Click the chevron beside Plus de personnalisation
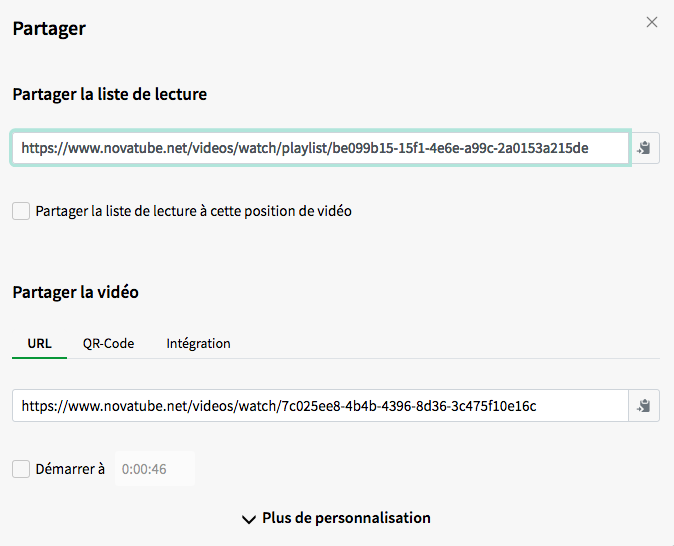Image resolution: width=674 pixels, height=546 pixels. click(249, 519)
